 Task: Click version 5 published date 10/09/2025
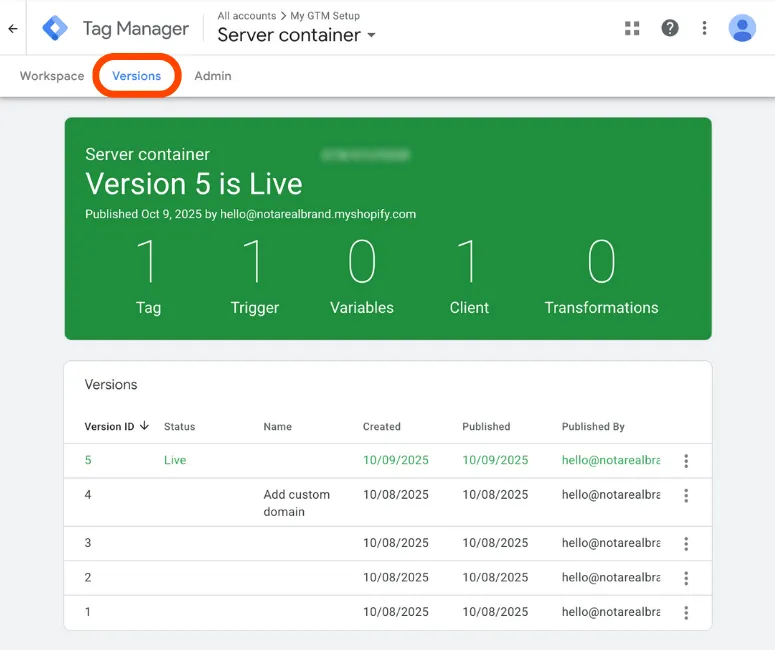(x=495, y=460)
